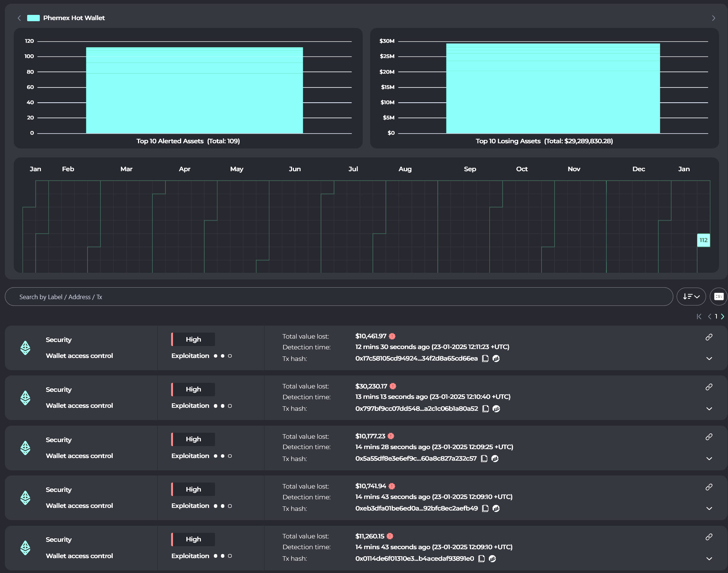
Task: Copy tx hash starting with 0xeb3dfa01be6ed0a
Action: (x=485, y=508)
